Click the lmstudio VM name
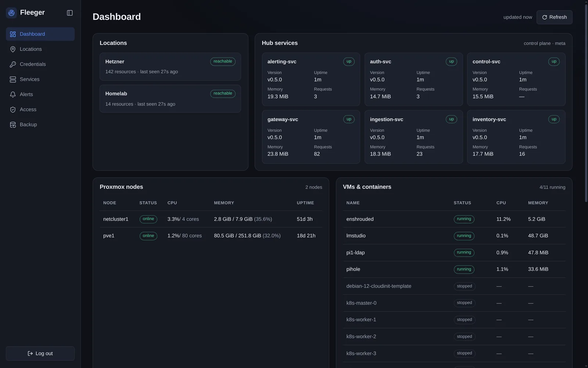The image size is (588, 368). click(x=356, y=236)
